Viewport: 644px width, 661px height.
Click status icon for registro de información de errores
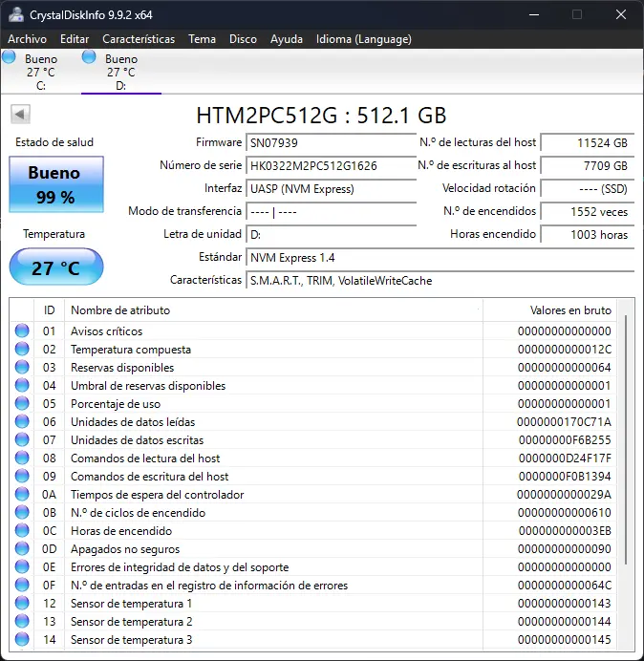tap(22, 585)
